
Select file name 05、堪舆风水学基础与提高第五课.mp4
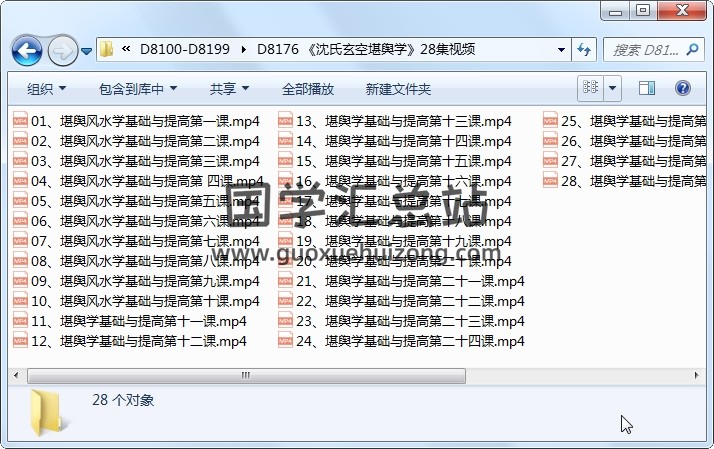(145, 201)
